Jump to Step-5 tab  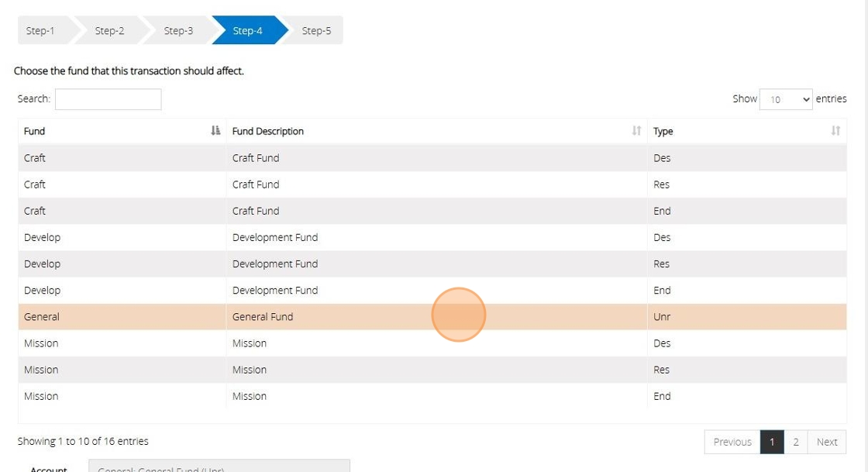[316, 31]
